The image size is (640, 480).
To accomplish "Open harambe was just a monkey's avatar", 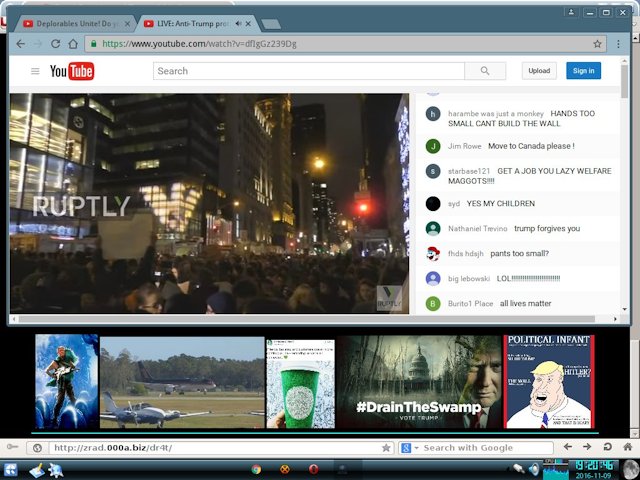I will pos(433,113).
